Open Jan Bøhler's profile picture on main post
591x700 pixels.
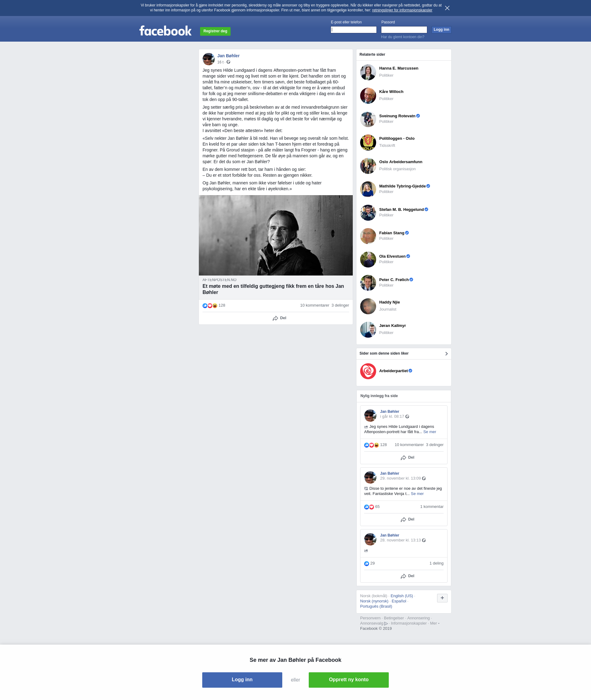208,59
